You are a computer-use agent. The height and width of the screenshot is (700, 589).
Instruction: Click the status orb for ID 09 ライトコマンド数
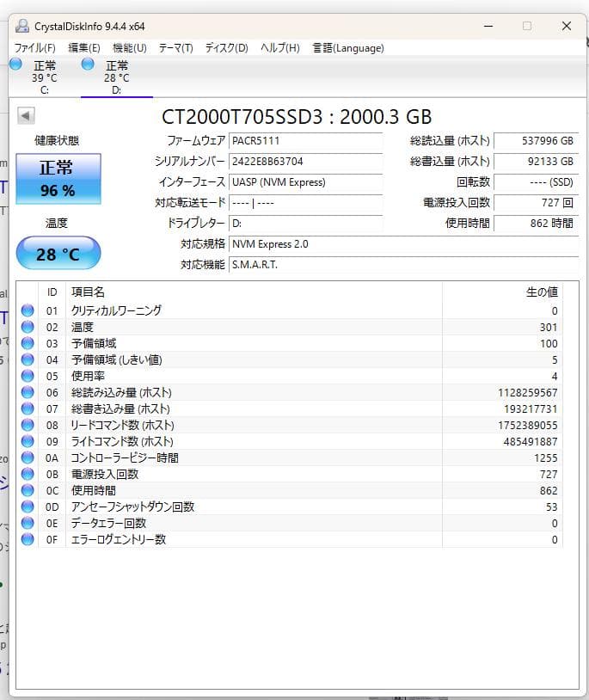(x=28, y=441)
